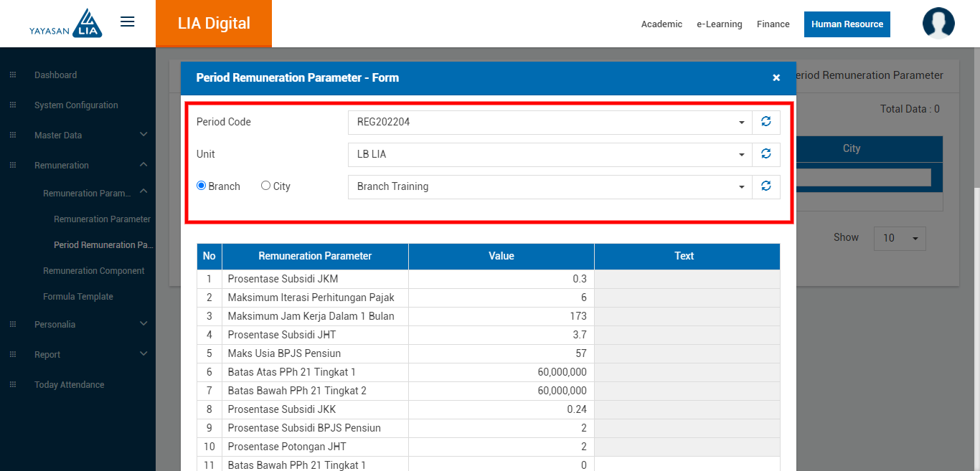Switch to the Academic module
This screenshot has width=980, height=471.
click(x=661, y=24)
